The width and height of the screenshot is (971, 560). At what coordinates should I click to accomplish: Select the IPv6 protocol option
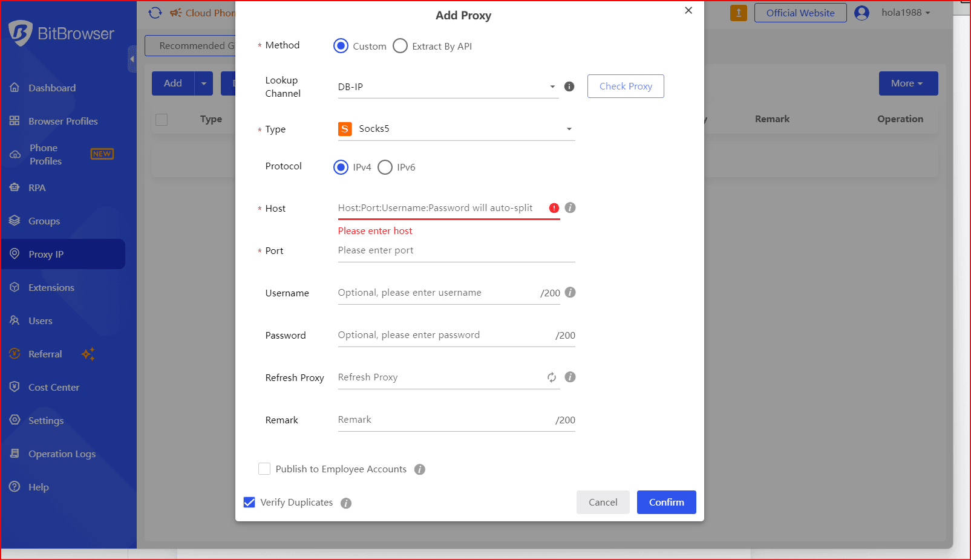point(385,167)
